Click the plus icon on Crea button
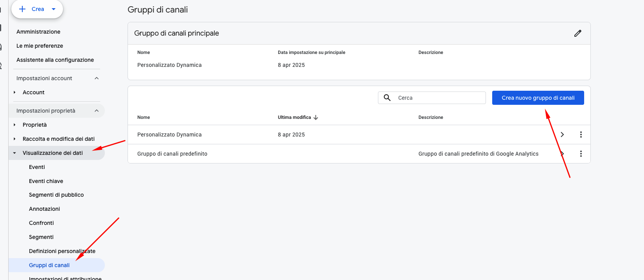This screenshot has height=280, width=644. pos(22,9)
